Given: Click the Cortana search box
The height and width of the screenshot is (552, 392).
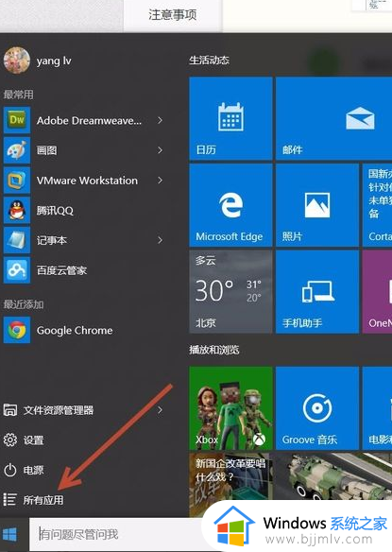Looking at the screenshot, I should pos(116,534).
